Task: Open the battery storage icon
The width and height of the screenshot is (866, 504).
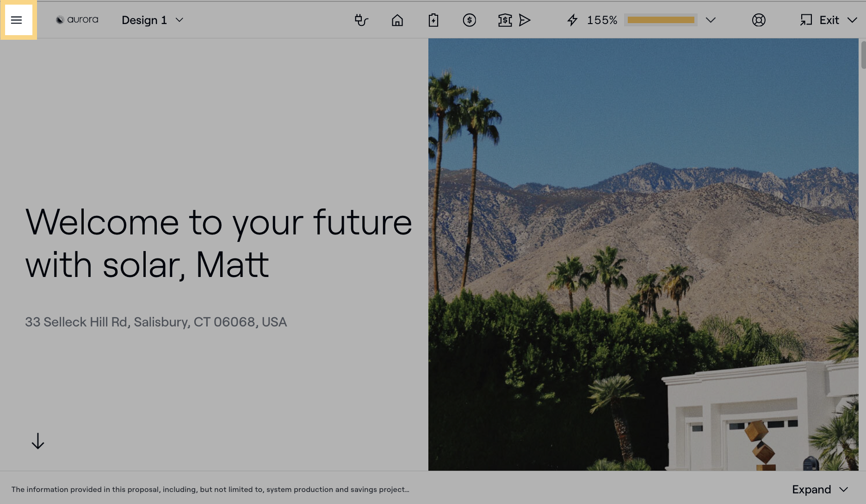Action: pos(433,20)
